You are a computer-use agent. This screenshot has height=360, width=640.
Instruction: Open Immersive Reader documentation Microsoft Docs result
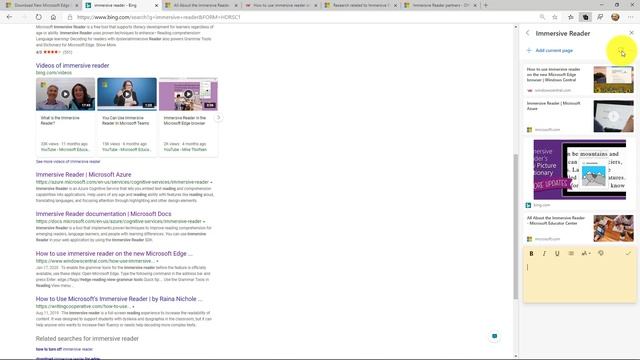[103, 214]
